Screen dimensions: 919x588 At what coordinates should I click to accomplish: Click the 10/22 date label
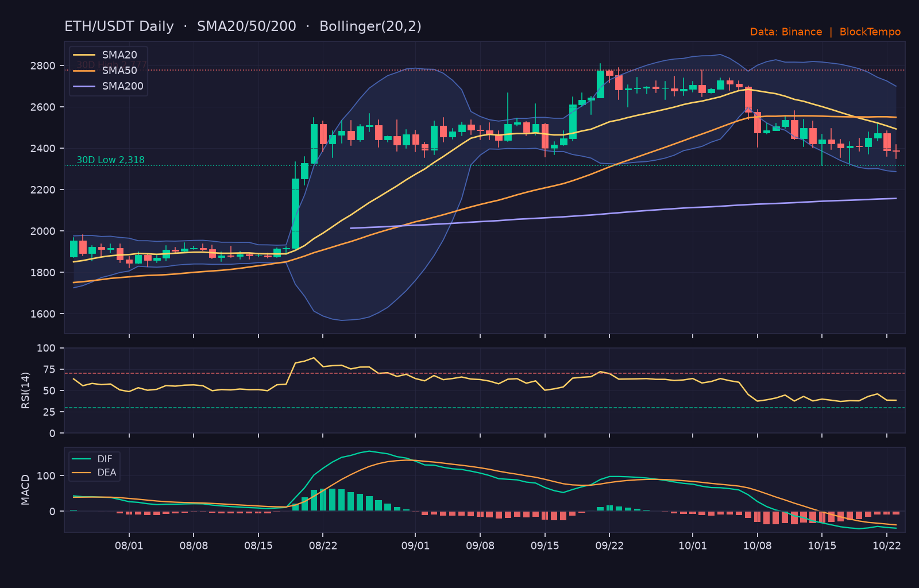[887, 546]
